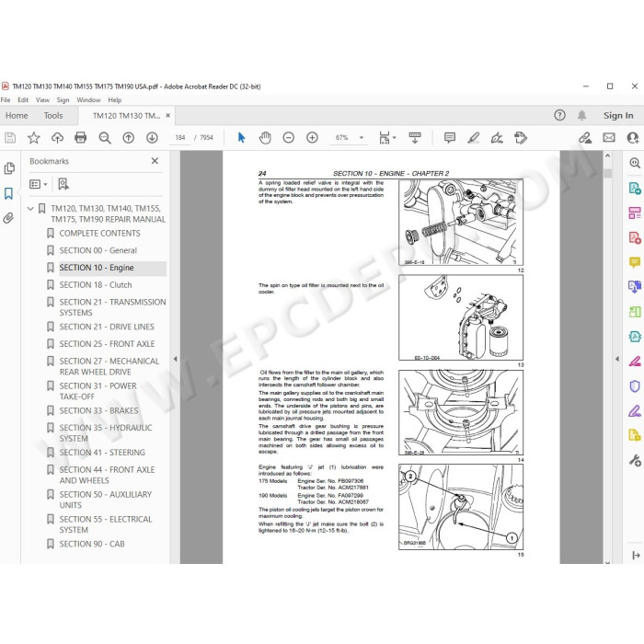Open Attachments paperclip panel

click(x=8, y=218)
